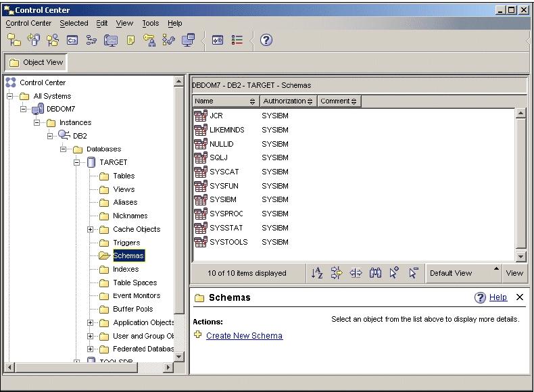Select the Indexes folder in tree

(126, 269)
